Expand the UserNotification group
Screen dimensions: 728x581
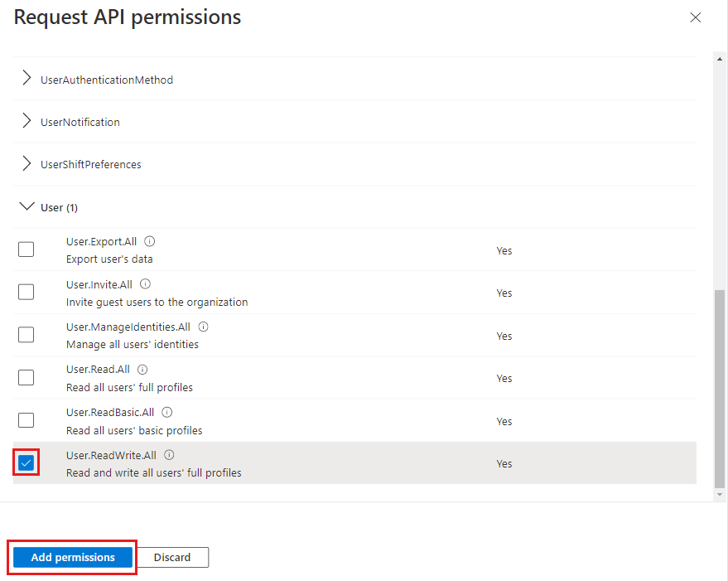tap(27, 121)
